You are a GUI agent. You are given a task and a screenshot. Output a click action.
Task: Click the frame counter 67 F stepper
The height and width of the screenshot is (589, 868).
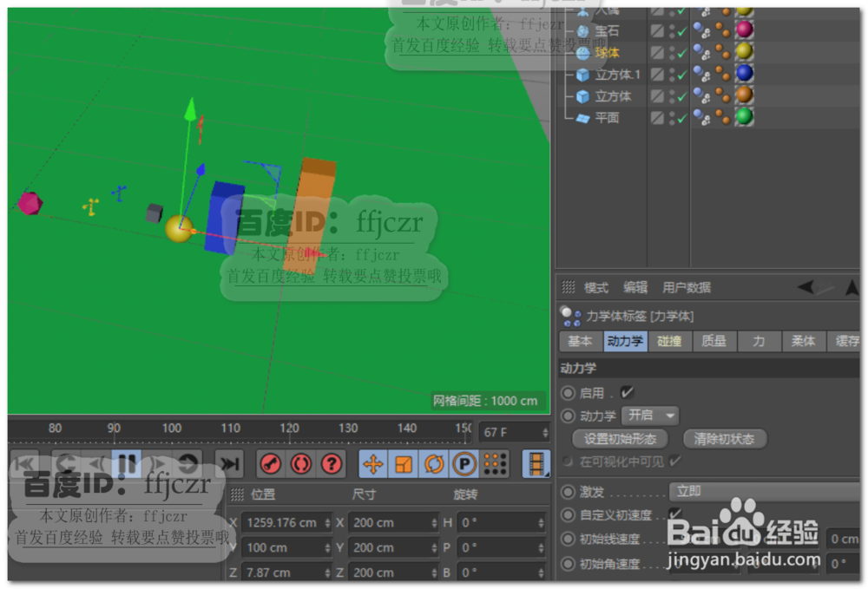(545, 433)
